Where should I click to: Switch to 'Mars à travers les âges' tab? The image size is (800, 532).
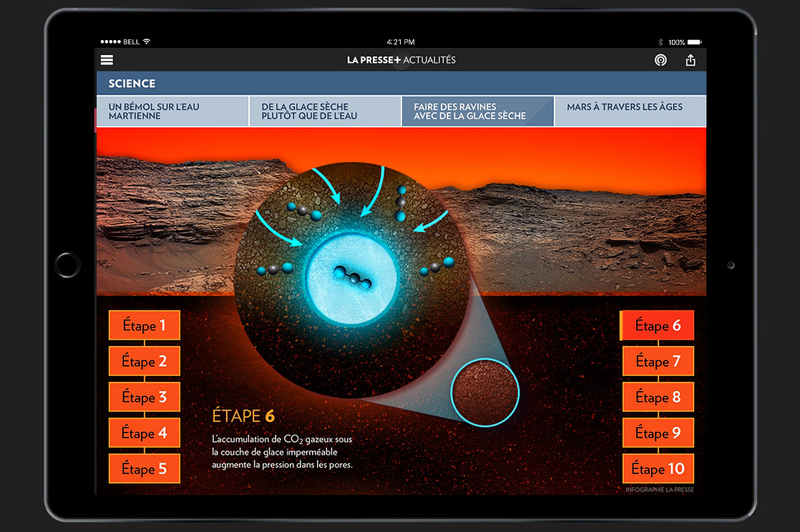point(630,112)
